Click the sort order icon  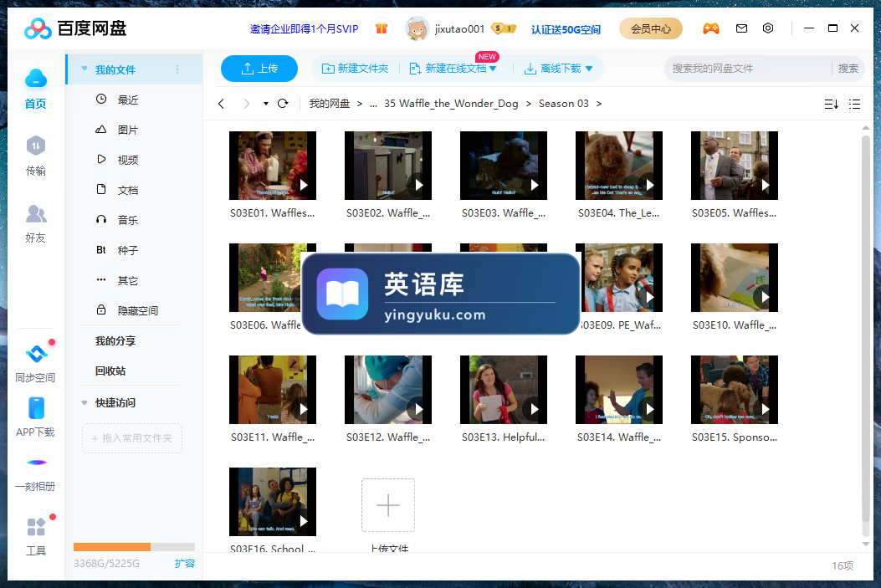click(x=832, y=104)
